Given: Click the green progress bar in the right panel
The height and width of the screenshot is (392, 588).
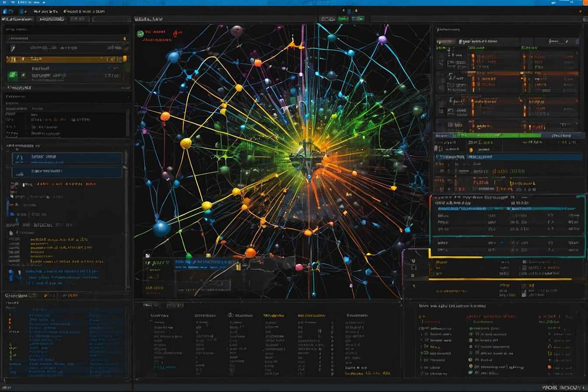Looking at the screenshot, I should click(x=497, y=135).
